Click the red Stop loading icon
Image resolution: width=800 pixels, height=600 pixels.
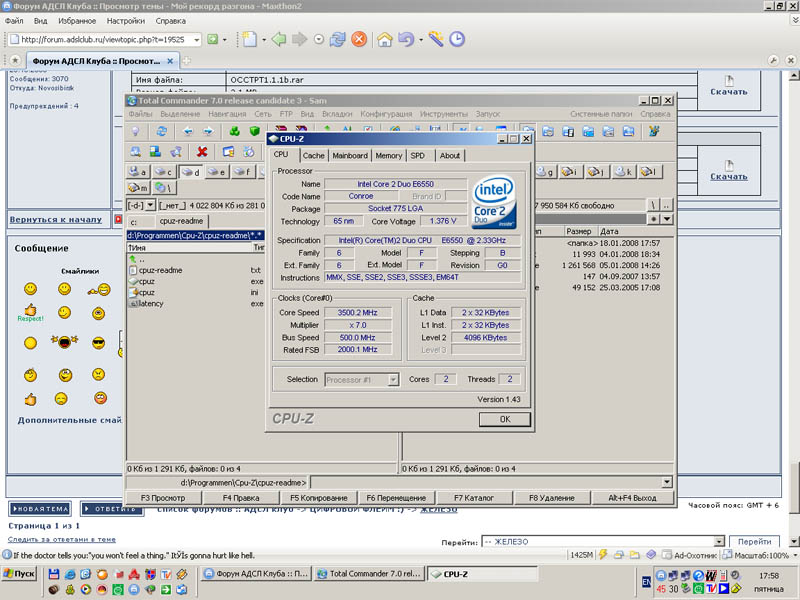click(x=359, y=39)
